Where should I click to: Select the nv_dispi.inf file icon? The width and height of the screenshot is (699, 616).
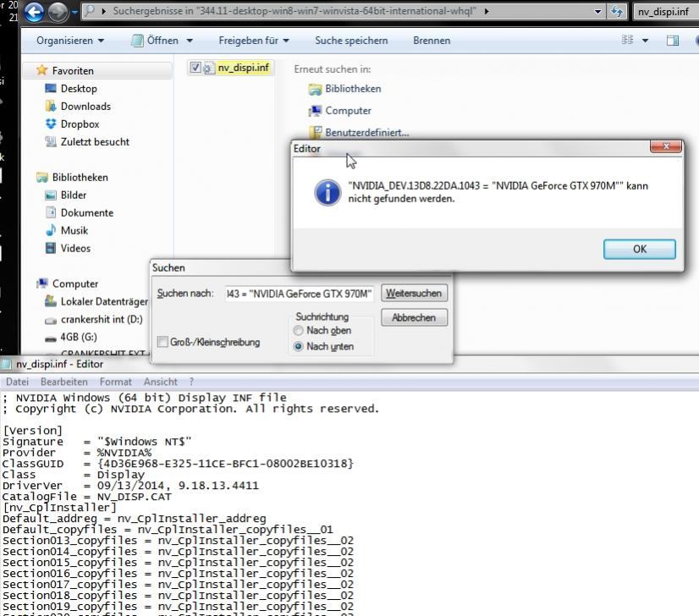[x=209, y=69]
